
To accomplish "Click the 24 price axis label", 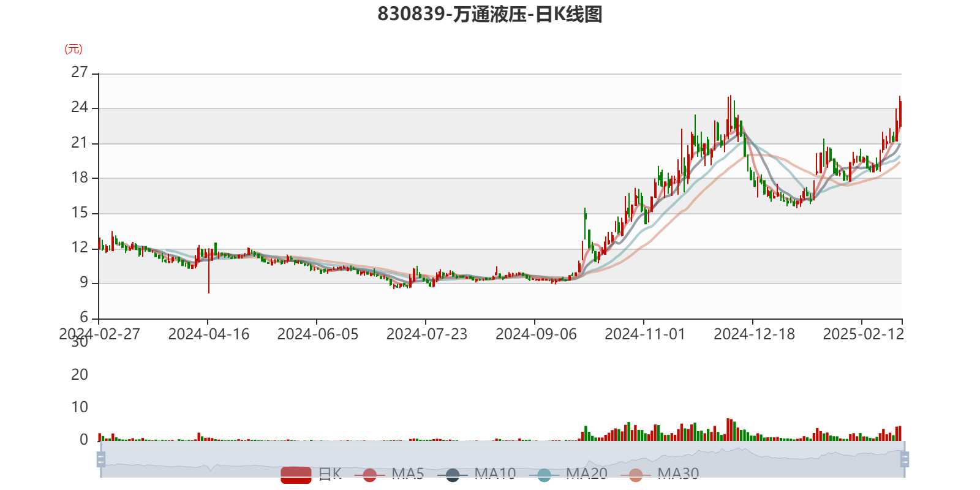I will click(x=80, y=108).
